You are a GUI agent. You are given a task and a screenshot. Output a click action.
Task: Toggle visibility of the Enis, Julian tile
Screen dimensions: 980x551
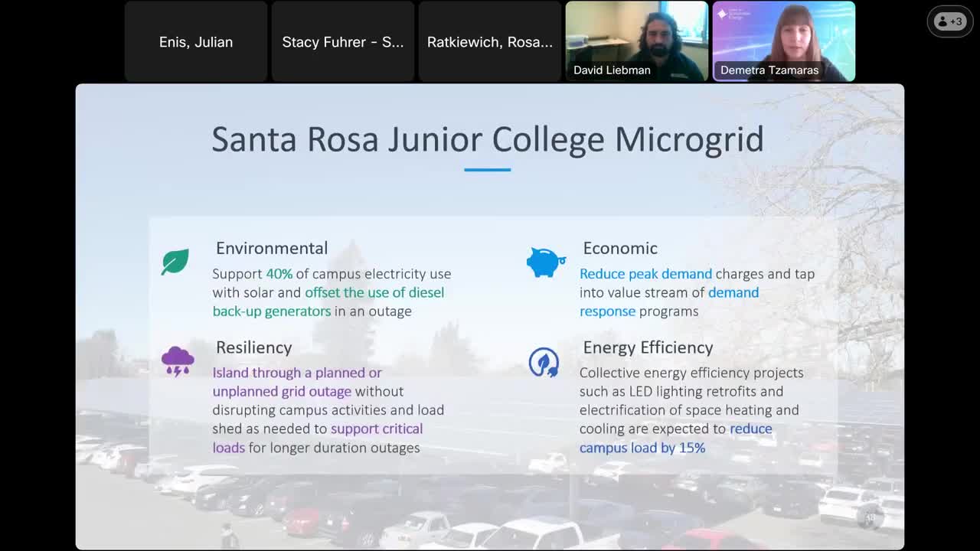[195, 41]
